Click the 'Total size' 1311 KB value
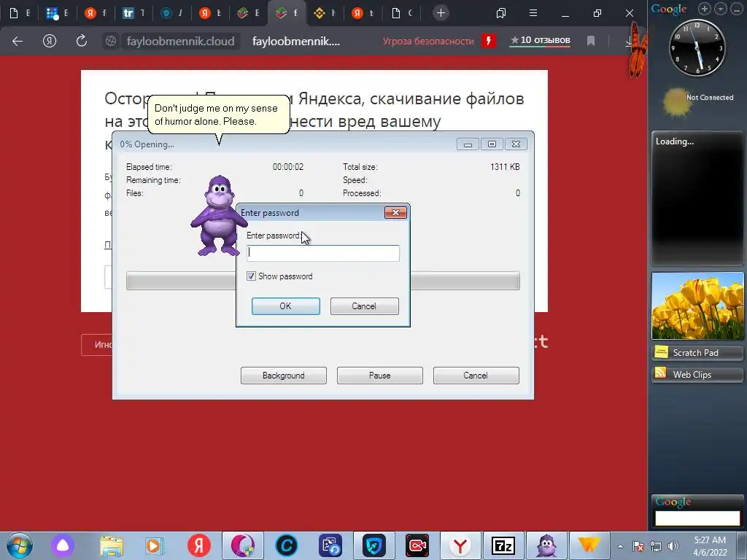 coord(505,167)
